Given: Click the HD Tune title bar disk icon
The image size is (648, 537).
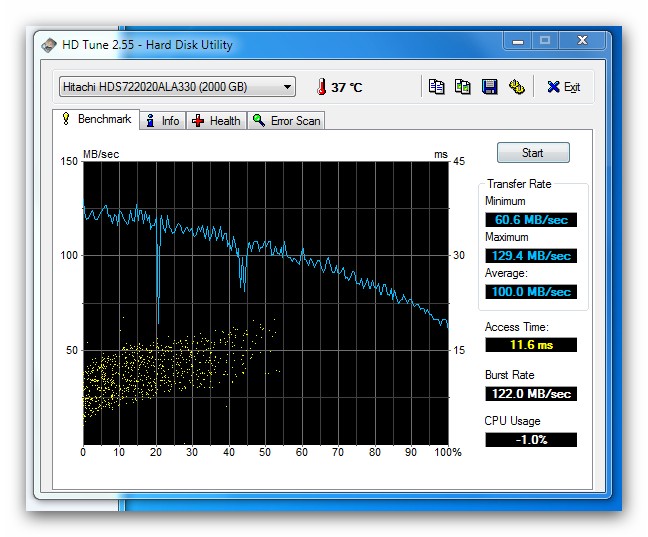Looking at the screenshot, I should pyautogui.click(x=49, y=45).
